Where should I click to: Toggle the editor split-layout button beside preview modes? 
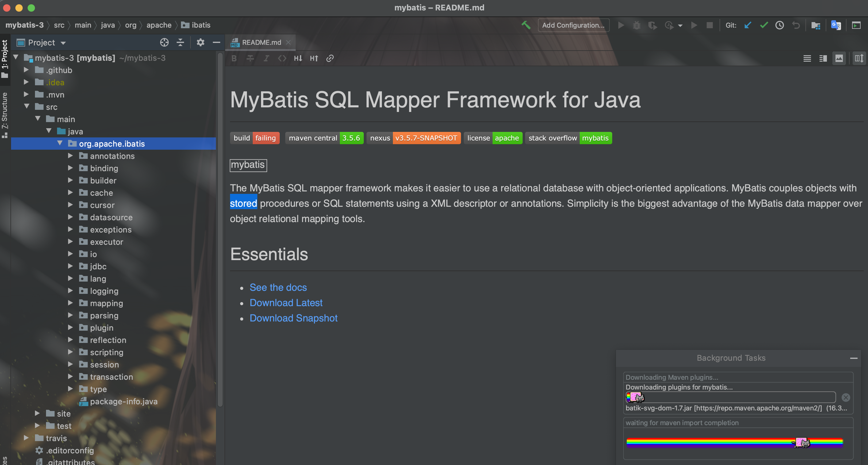coord(859,58)
